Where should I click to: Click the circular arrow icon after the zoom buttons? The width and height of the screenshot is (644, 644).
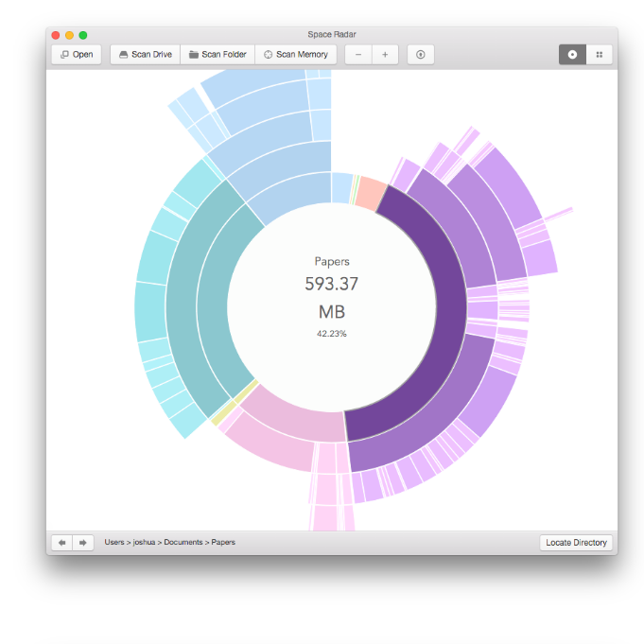420,55
